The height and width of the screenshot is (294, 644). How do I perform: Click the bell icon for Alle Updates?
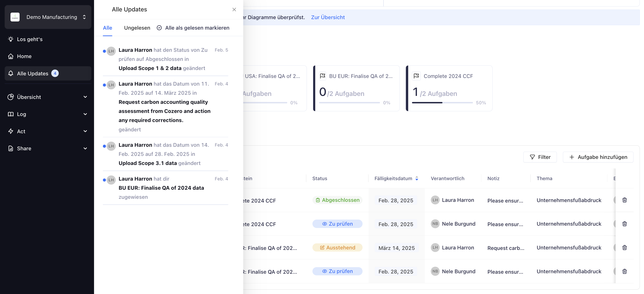[10, 73]
